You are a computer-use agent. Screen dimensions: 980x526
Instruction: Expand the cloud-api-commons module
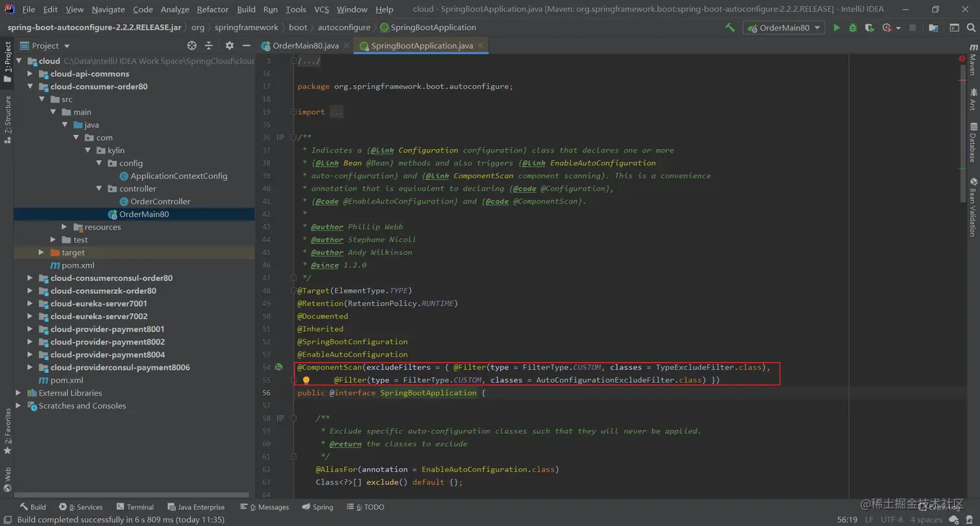point(30,74)
